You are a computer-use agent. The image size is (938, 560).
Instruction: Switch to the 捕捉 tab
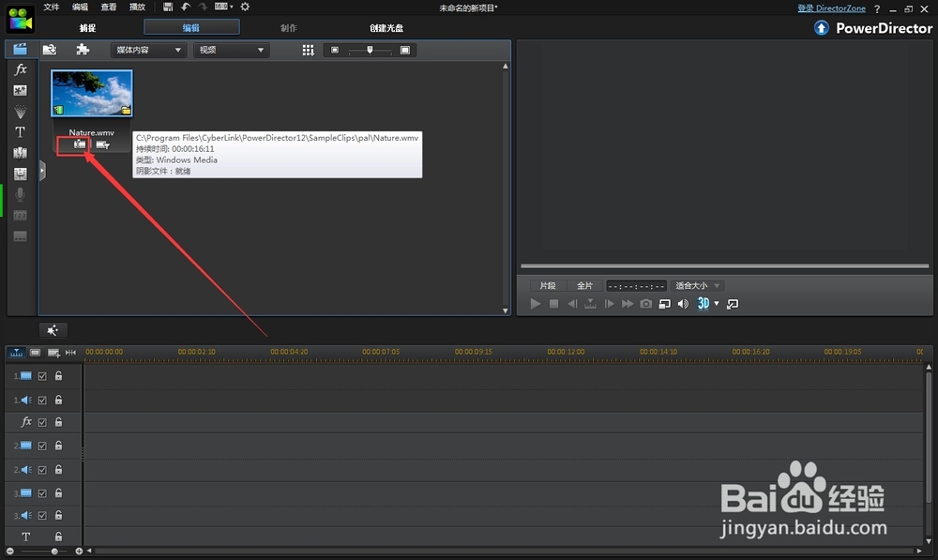coord(87,28)
